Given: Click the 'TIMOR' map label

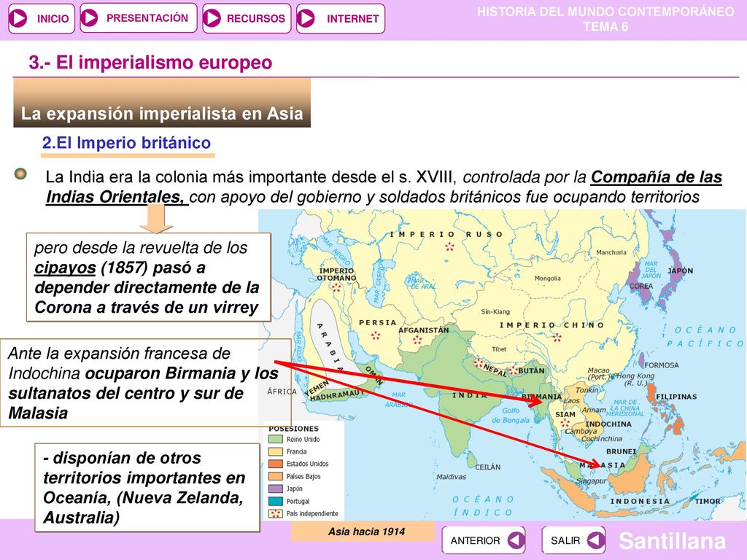Looking at the screenshot, I should coord(708,501).
